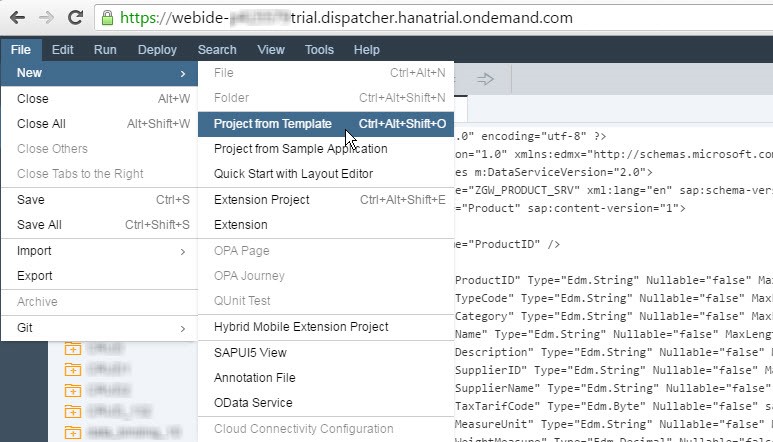The image size is (773, 442).
Task: Open the Deploy menu
Action: click(x=157, y=49)
